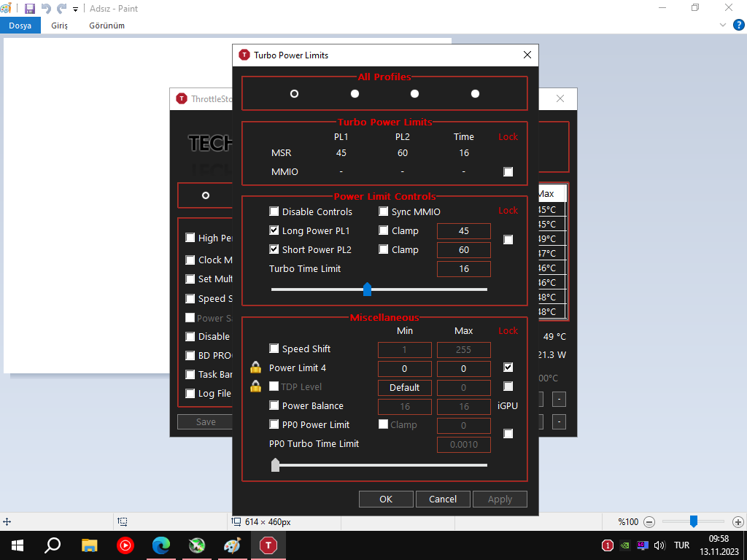
Task: Click the ThrottleStop taskbar icon
Action: tap(268, 545)
